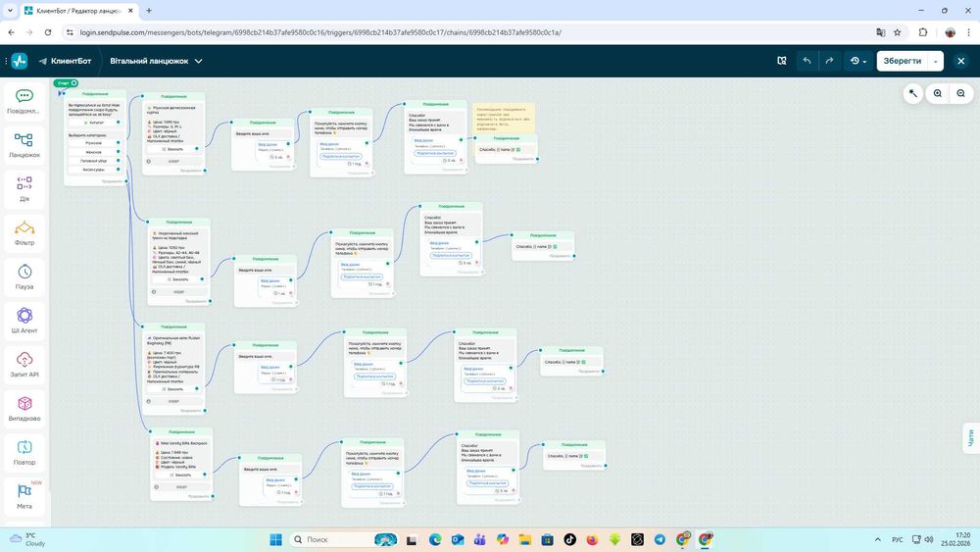Screen dimensions: 980x552
Task: Open Microsoft Edge from taskbar
Action: [x=435, y=539]
